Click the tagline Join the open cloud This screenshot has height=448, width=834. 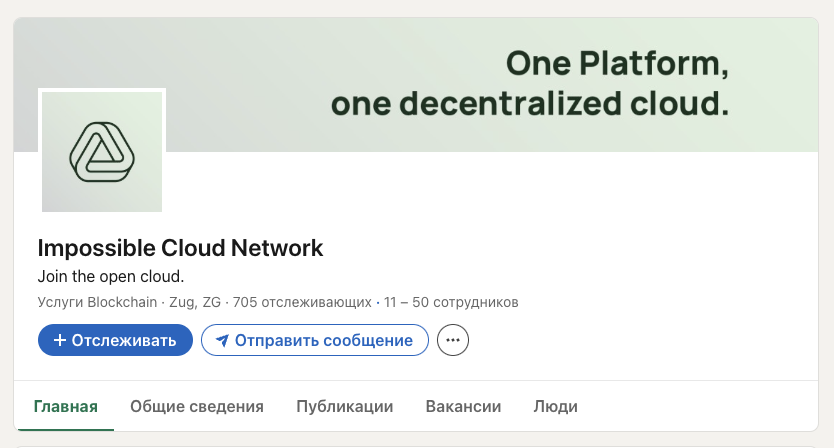(111, 276)
